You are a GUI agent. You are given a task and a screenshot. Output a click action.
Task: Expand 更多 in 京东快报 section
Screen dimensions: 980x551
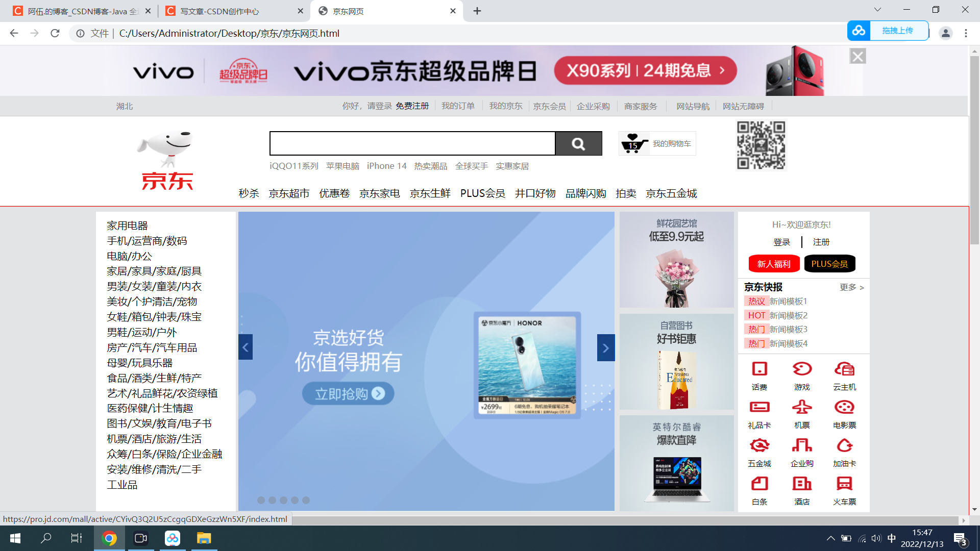[851, 288]
